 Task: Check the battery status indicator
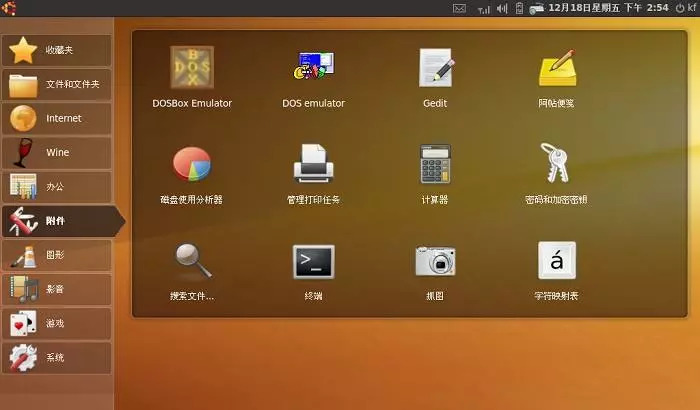coord(519,8)
